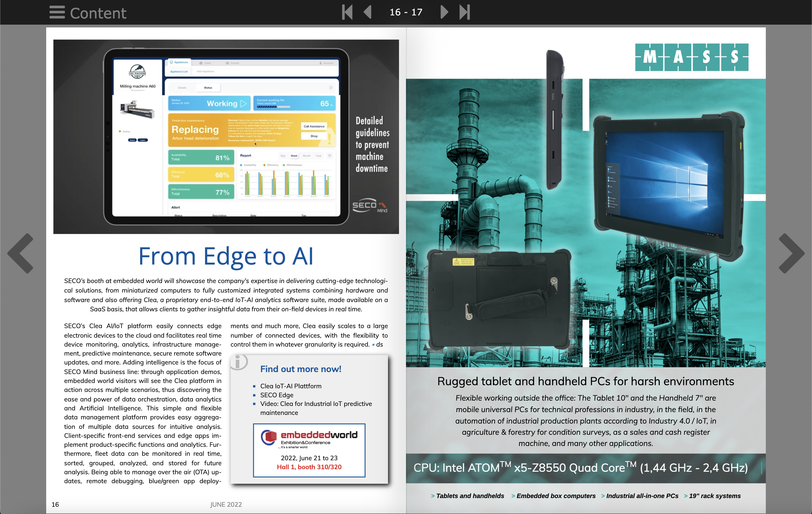Click the info icon on the info box
The width and height of the screenshot is (812, 514).
[x=239, y=362]
